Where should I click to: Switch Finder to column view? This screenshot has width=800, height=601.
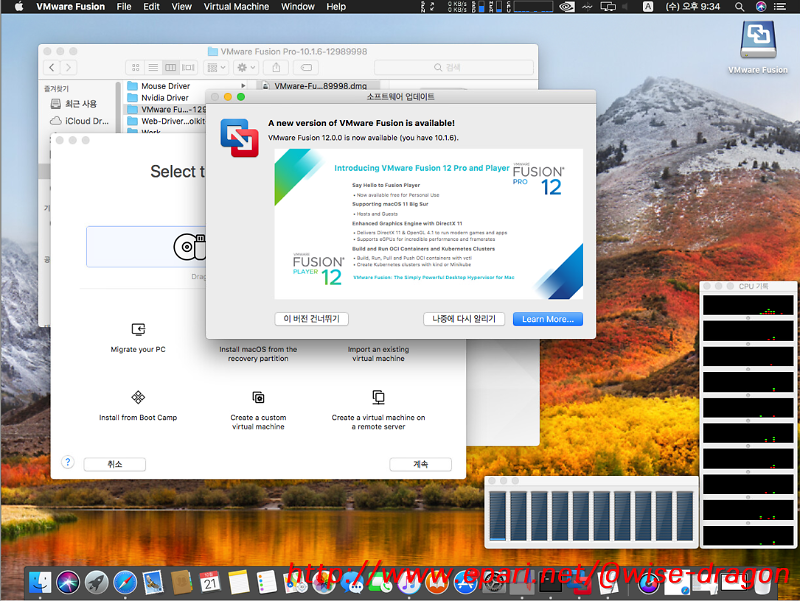coord(170,67)
